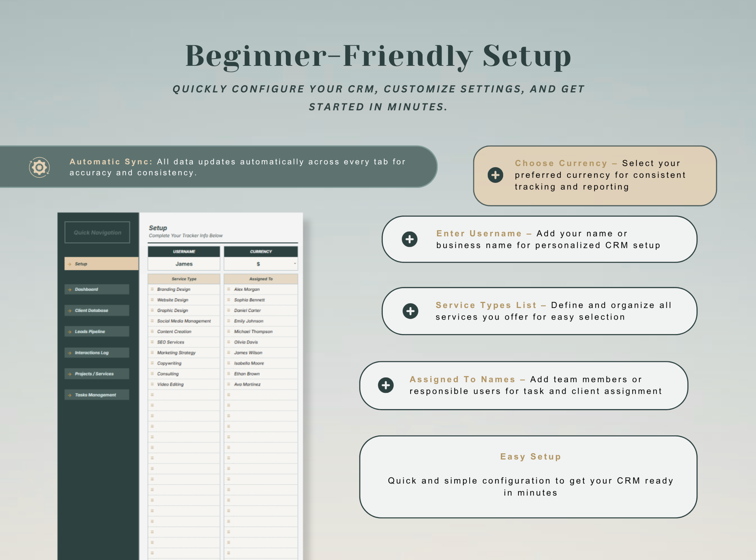Click the Service Type column header
Screen dimensions: 756x560
click(184, 279)
